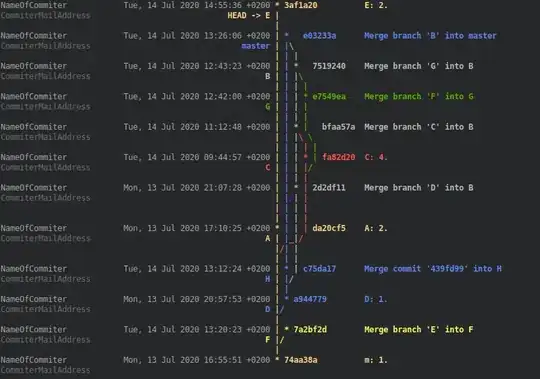540x379 pixels.
Task: Select commit hash a944779
Action: (310, 299)
